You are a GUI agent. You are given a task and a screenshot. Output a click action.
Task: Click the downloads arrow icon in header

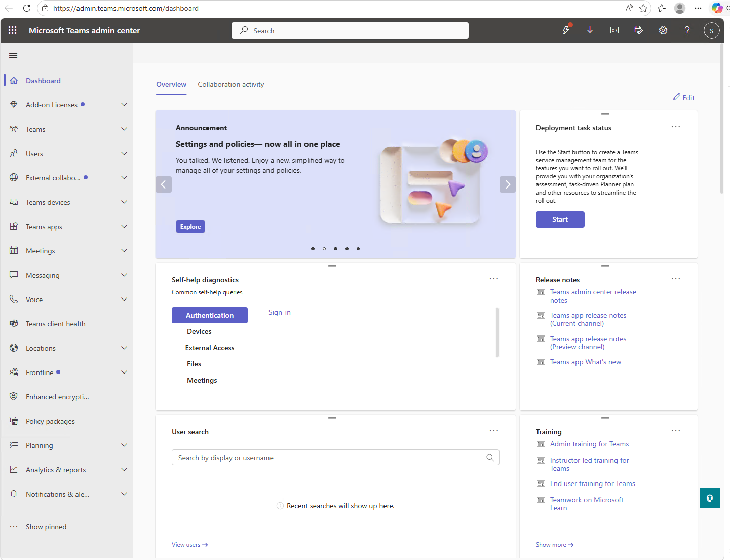[590, 30]
